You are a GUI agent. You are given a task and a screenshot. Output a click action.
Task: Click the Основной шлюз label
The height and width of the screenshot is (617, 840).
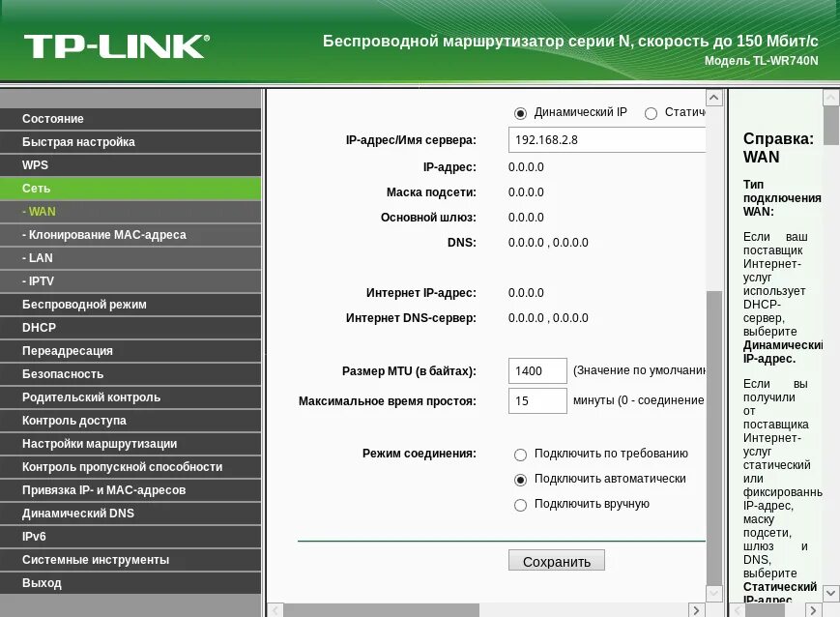428,217
